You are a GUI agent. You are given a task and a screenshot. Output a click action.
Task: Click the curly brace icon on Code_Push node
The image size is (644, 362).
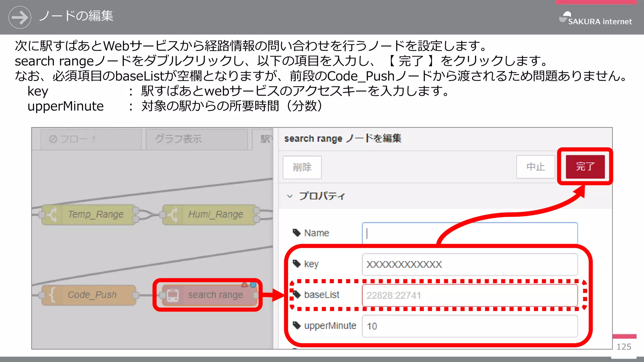pos(52,295)
